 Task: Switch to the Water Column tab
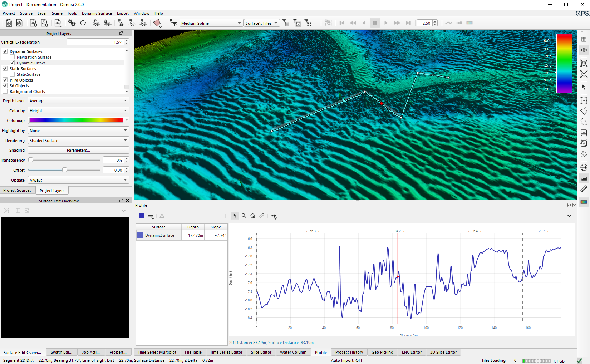click(x=293, y=352)
